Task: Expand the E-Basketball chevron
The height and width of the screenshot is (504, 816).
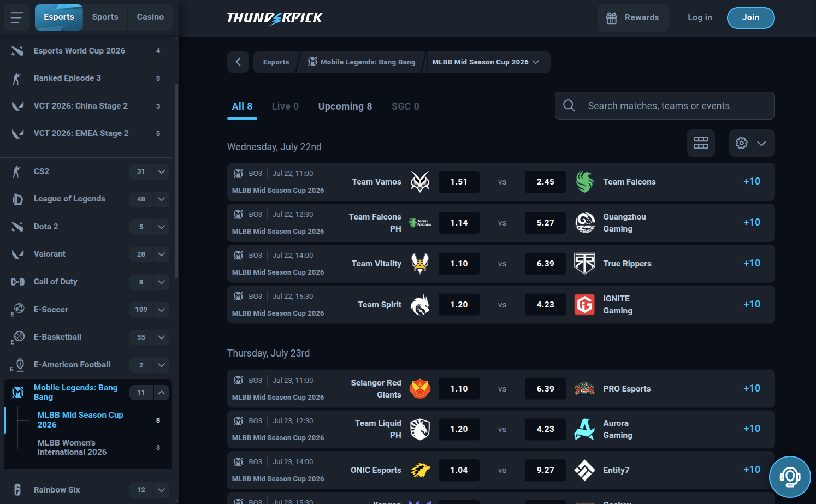Action: [x=162, y=337]
